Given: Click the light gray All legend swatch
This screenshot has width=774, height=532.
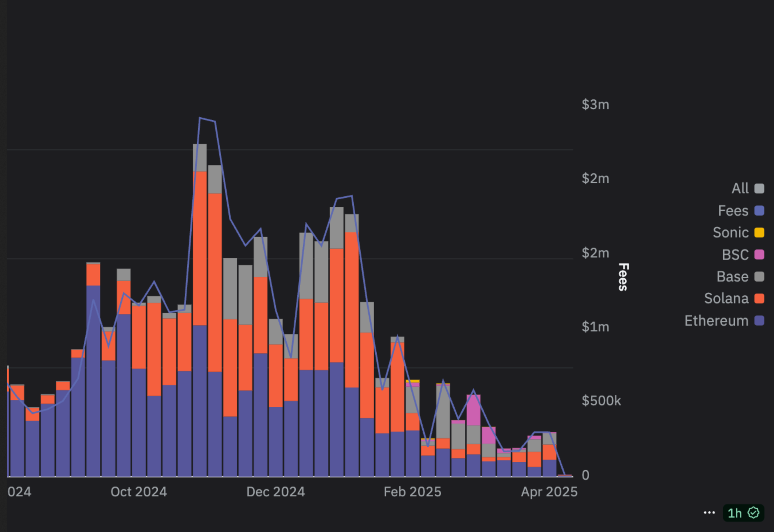Looking at the screenshot, I should coord(759,188).
